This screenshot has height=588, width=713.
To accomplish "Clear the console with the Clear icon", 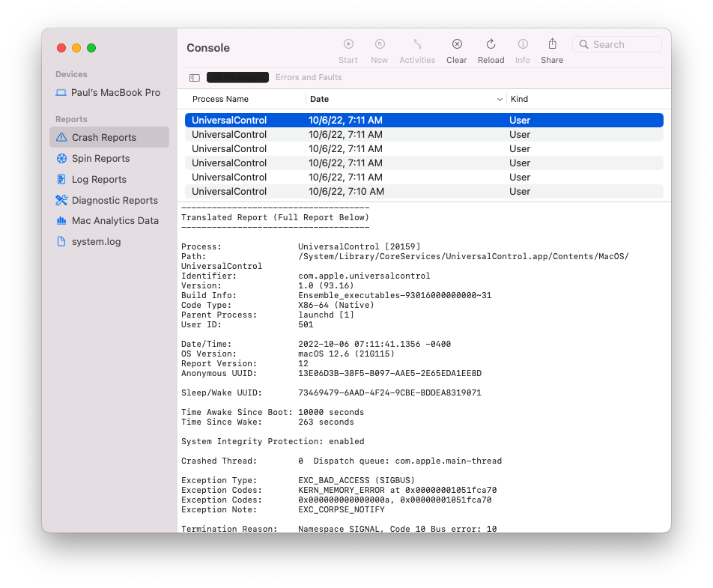I will pos(457,44).
